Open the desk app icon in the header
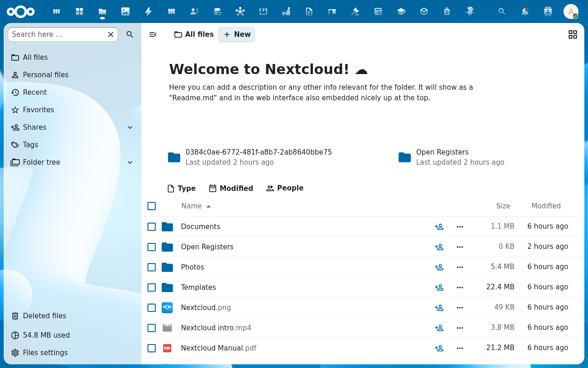This screenshot has height=368, width=588. tap(332, 11)
